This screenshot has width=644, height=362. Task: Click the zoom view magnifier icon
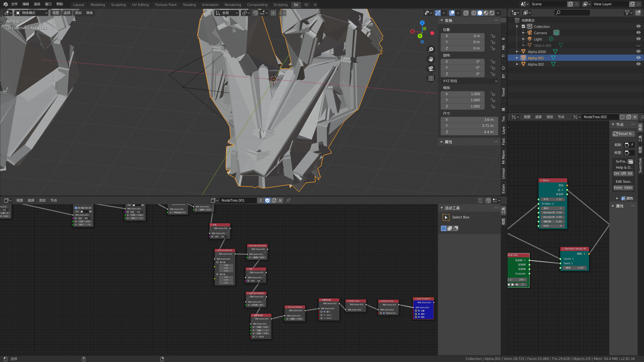pos(431,49)
